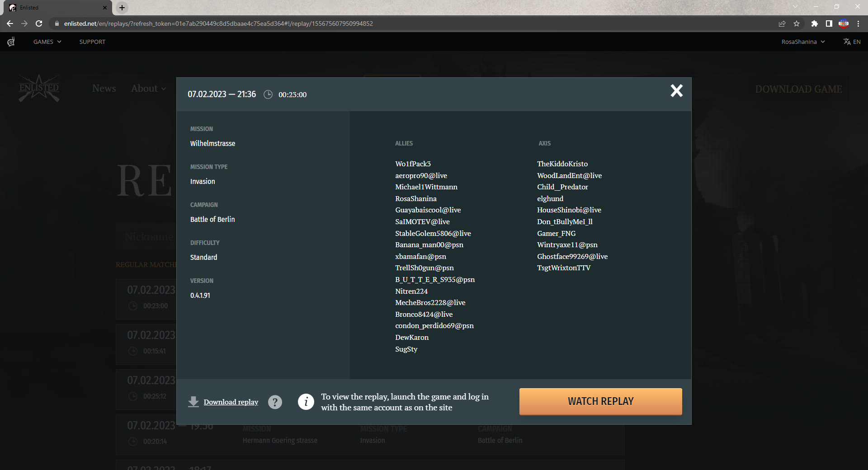Click the question mark help icon

(x=275, y=402)
